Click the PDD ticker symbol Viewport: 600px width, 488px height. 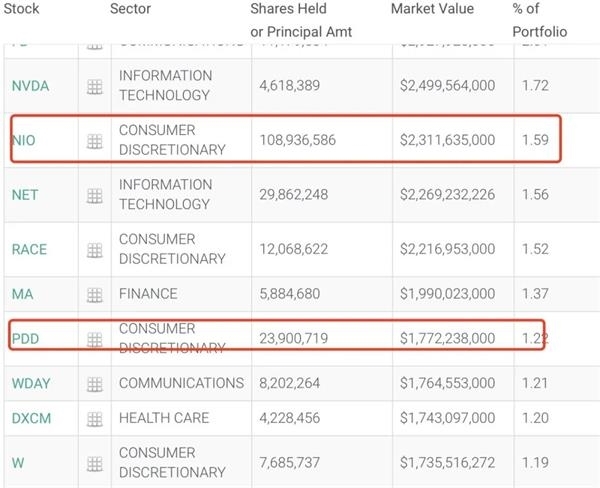(25, 339)
